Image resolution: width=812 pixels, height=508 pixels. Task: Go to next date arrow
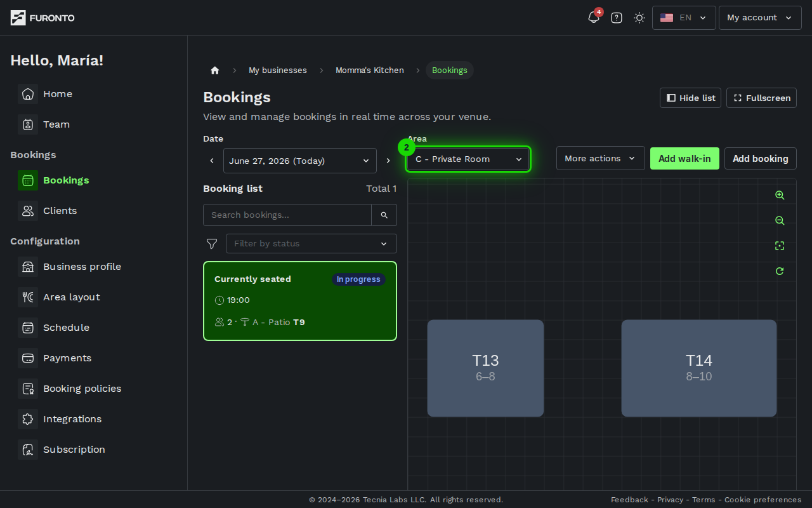click(388, 161)
